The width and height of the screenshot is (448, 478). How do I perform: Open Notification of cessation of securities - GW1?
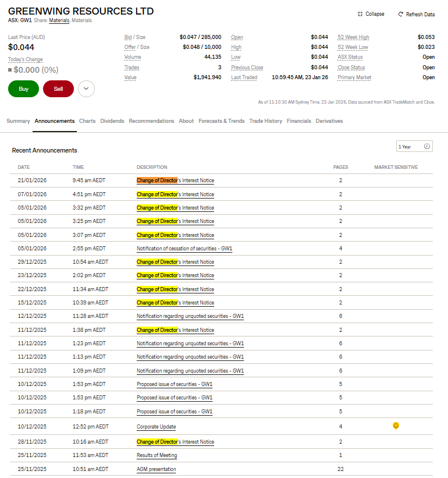[184, 249]
